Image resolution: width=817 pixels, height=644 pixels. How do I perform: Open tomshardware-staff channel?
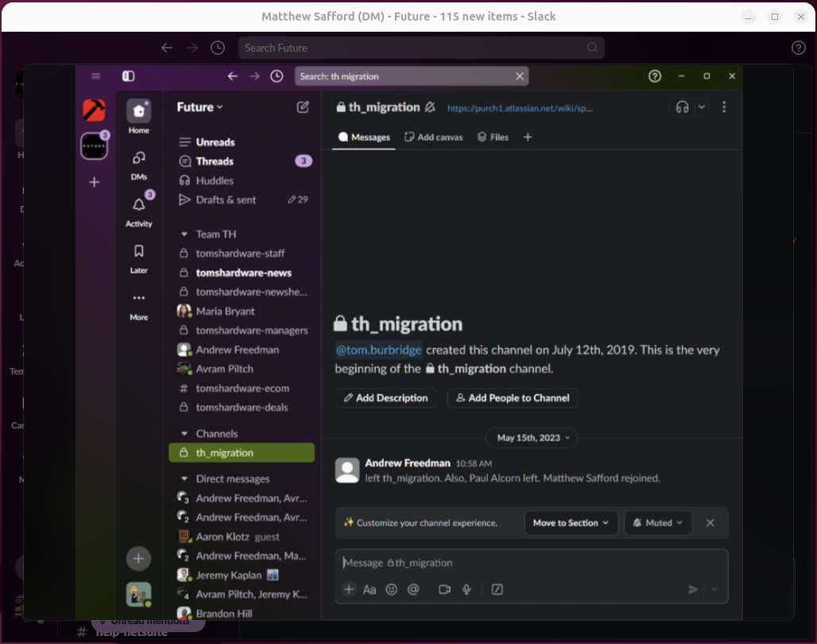(240, 254)
